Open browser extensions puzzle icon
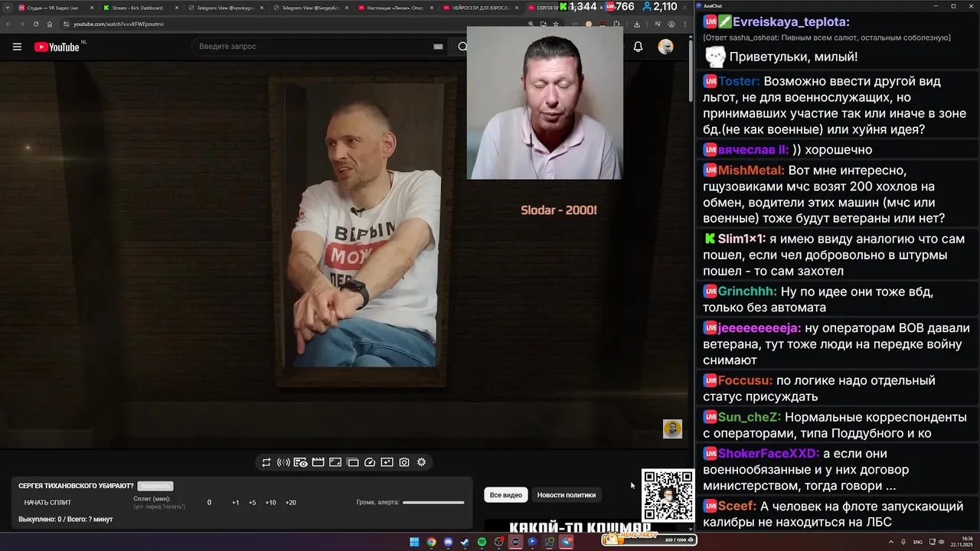The width and height of the screenshot is (980, 551). coord(617,24)
